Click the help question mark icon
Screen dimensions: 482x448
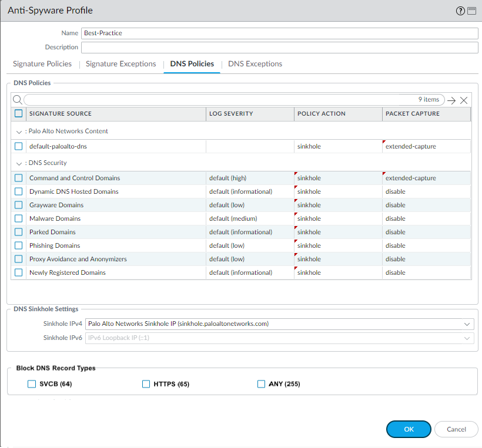pyautogui.click(x=460, y=11)
